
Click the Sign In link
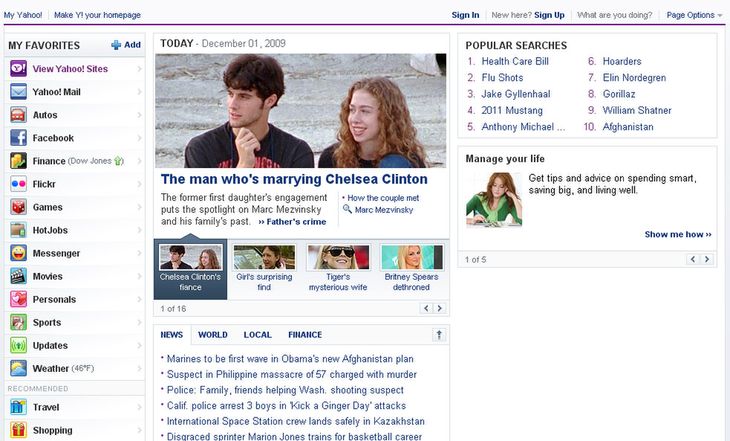(465, 15)
